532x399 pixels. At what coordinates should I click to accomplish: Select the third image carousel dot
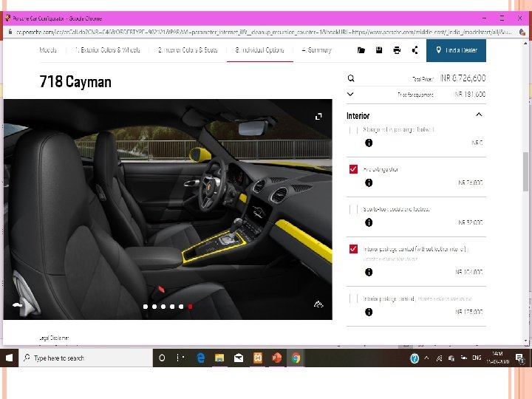(x=163, y=307)
